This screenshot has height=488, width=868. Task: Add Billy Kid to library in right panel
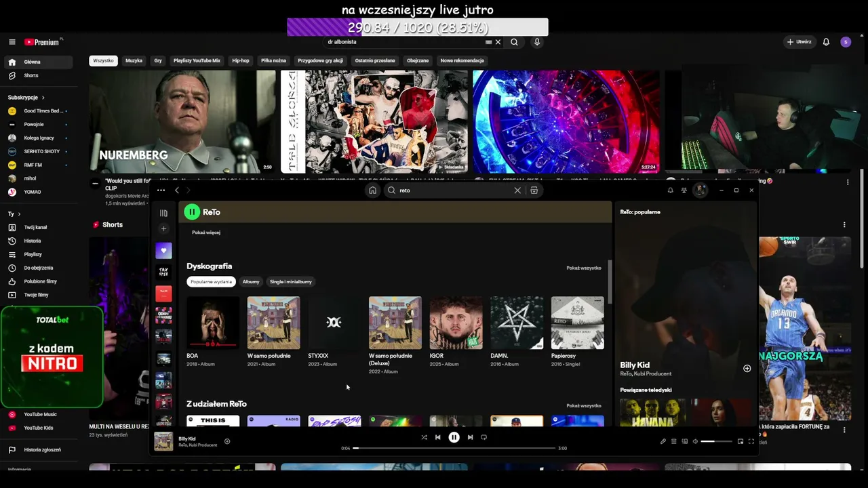click(x=747, y=369)
